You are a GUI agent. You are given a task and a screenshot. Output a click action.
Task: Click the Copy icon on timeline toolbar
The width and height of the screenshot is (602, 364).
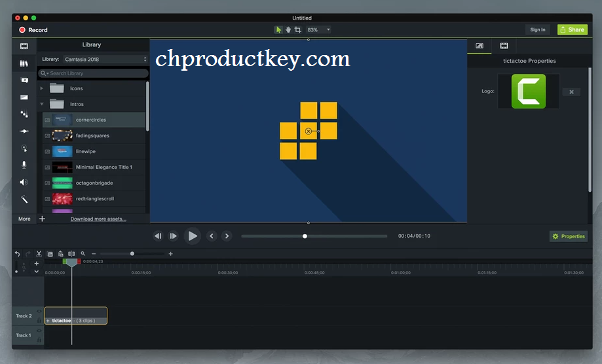[x=50, y=253]
